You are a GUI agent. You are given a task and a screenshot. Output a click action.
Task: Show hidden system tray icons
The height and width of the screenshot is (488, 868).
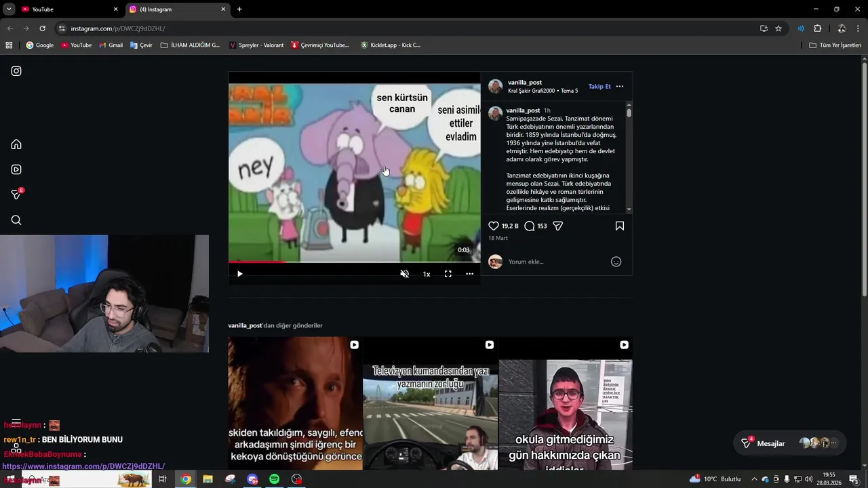click(x=754, y=479)
